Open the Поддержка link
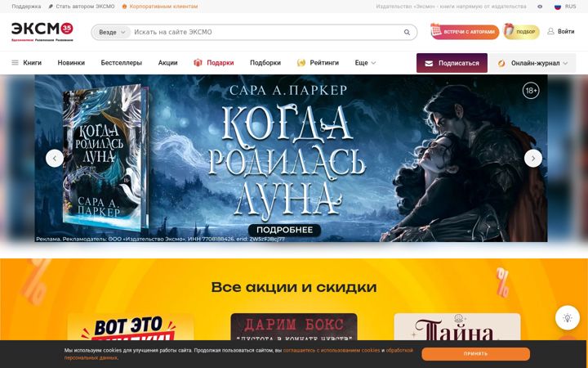Image resolution: width=588 pixels, height=368 pixels. pos(26,7)
